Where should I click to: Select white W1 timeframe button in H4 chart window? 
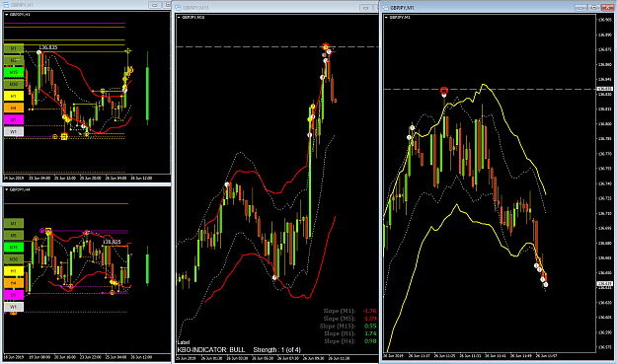coord(14,307)
